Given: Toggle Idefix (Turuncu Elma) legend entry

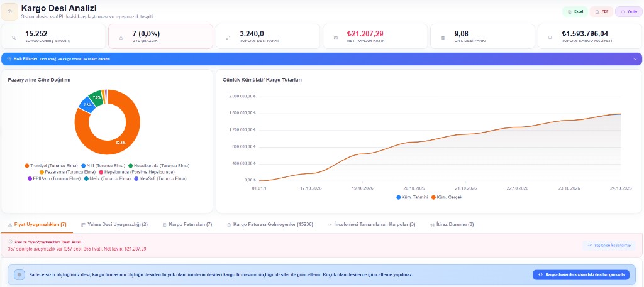Looking at the screenshot, I should tap(108, 179).
